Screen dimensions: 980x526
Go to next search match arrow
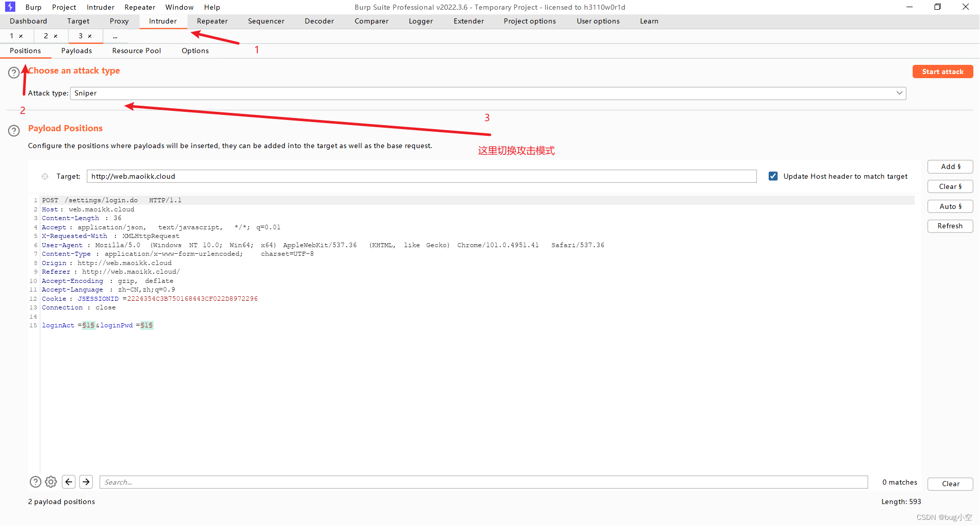tap(86, 482)
